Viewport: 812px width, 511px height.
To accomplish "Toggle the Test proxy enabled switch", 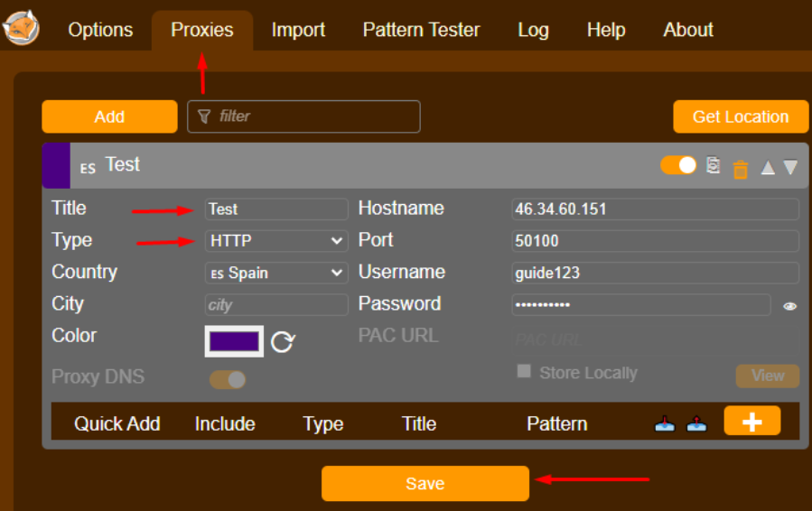I will [x=678, y=165].
